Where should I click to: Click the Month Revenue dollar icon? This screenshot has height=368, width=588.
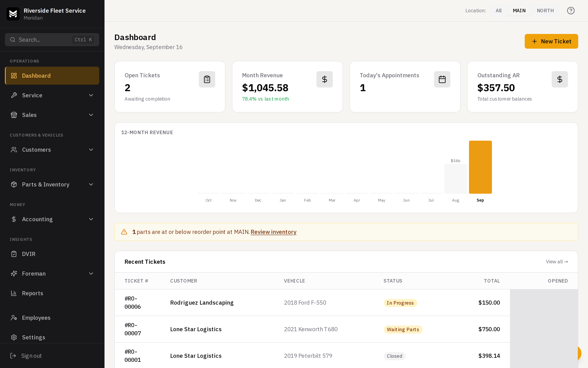(x=324, y=79)
